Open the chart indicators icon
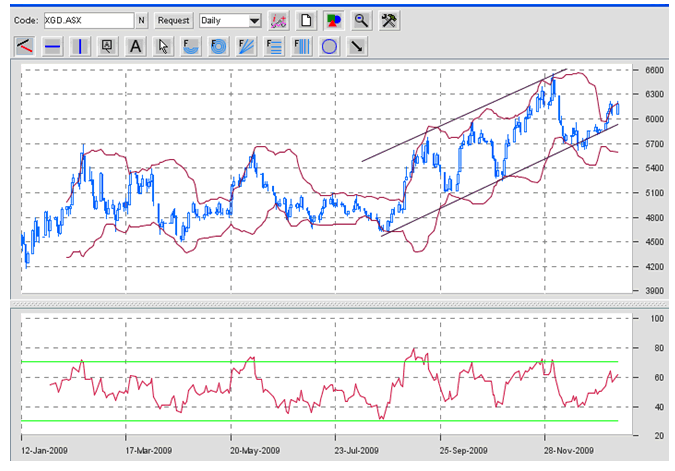This screenshot has width=675, height=471. point(280,20)
